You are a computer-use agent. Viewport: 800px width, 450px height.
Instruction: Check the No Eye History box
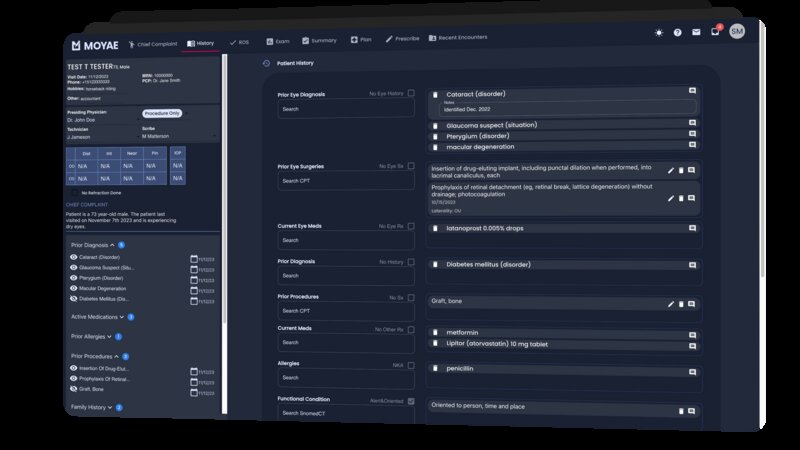click(411, 93)
